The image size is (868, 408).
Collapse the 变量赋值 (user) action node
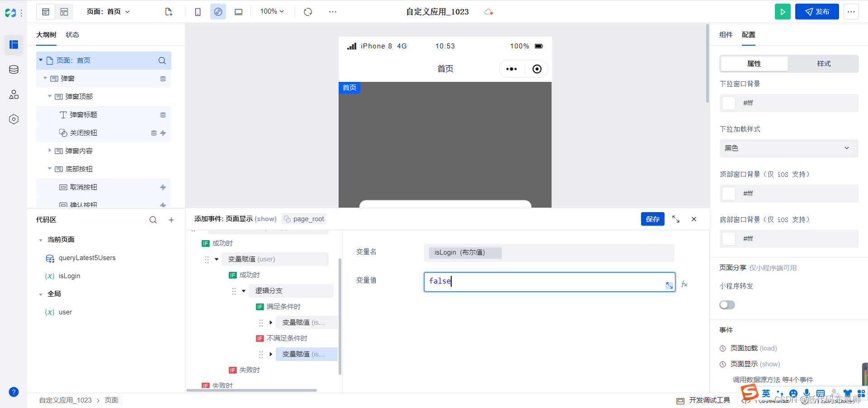[217, 259]
